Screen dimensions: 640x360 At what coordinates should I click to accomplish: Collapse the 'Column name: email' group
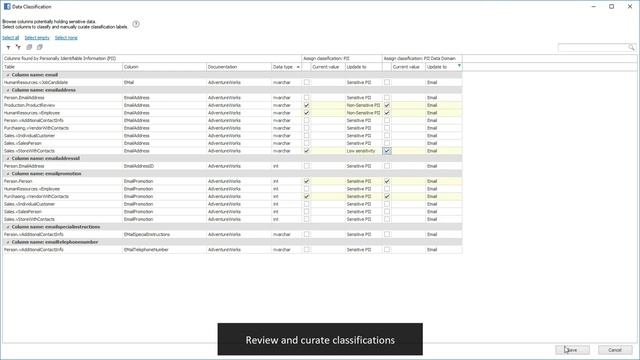[8, 75]
